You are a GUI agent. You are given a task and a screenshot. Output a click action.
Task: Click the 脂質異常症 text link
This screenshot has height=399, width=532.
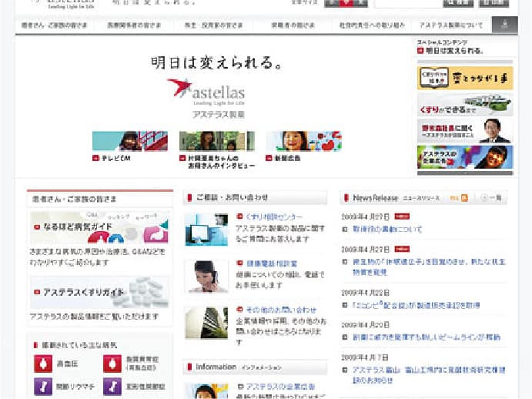142,363
